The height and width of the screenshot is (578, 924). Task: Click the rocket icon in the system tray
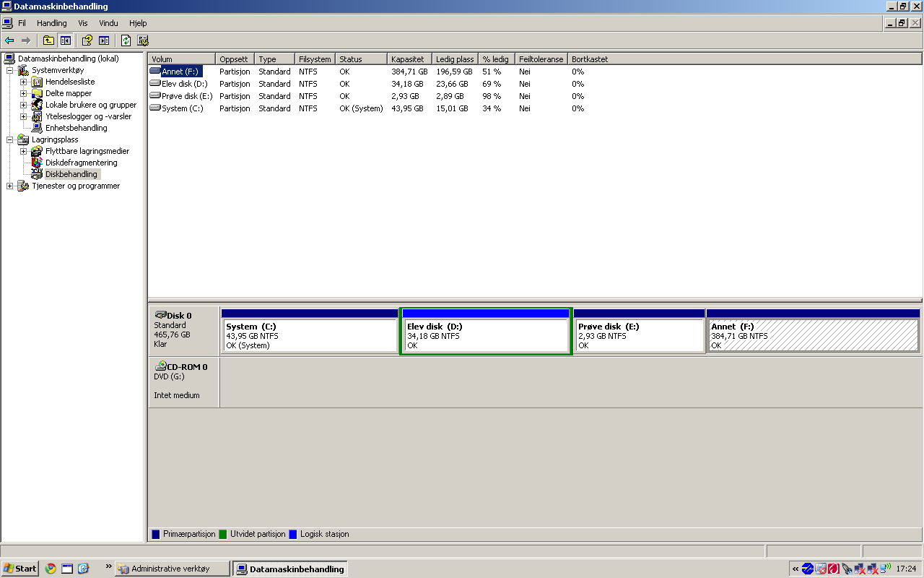coord(847,569)
